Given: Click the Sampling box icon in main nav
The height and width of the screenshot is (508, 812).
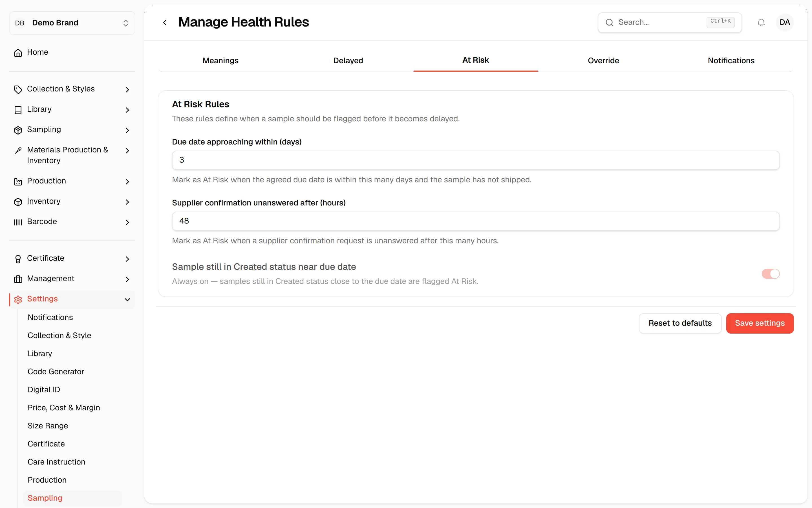Looking at the screenshot, I should (x=18, y=130).
